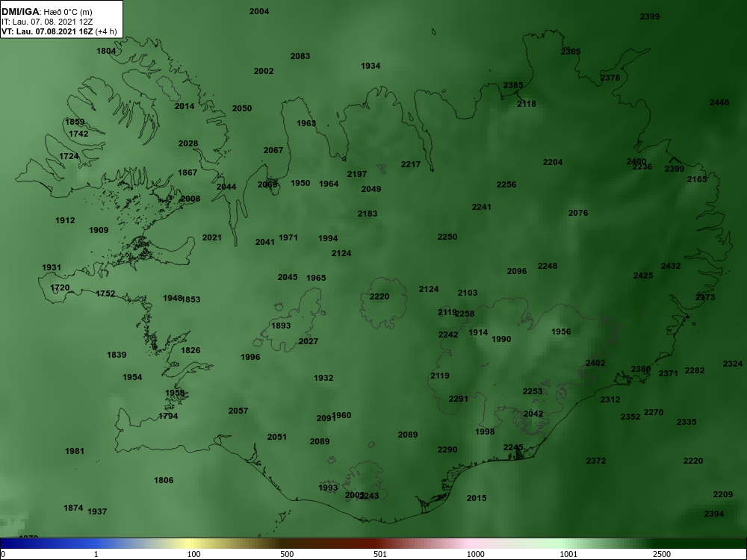Click the value 1981 on the map

click(x=75, y=451)
